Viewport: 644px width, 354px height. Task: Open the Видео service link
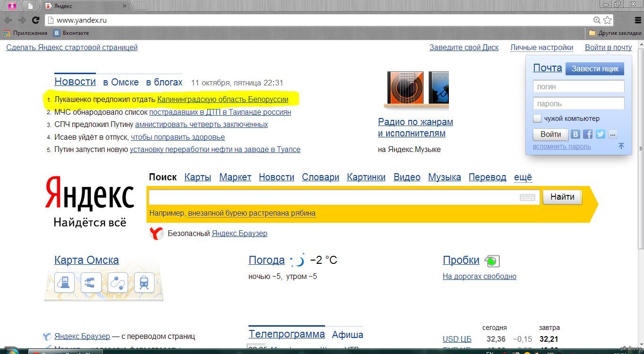click(x=407, y=177)
